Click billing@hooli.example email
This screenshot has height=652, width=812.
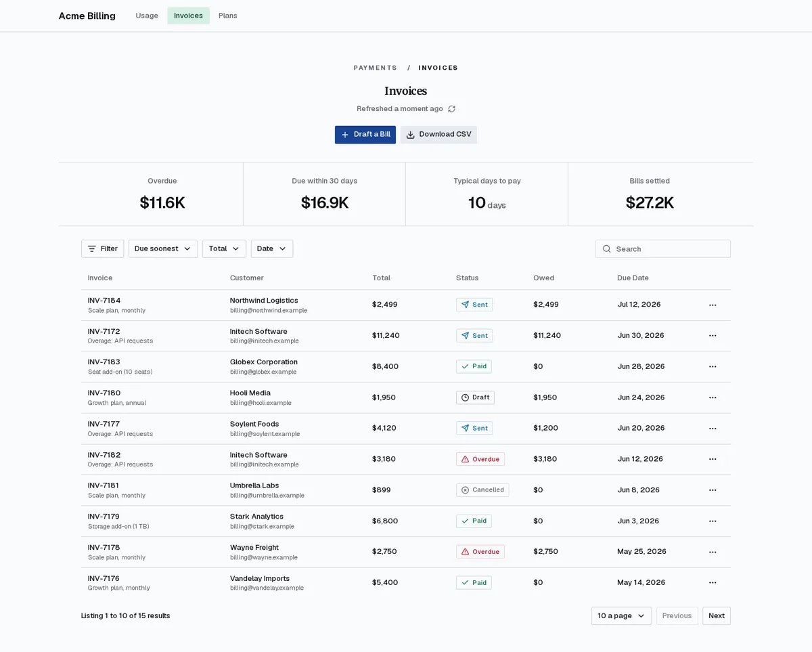click(261, 403)
